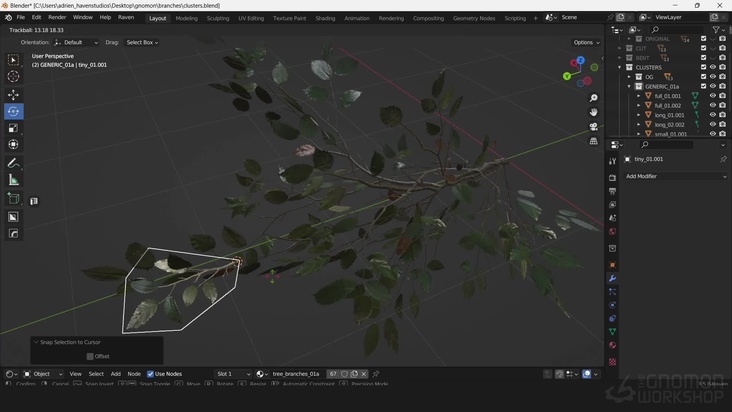732x412 pixels.
Task: Open the Object Data green triangle tab
Action: (x=612, y=332)
